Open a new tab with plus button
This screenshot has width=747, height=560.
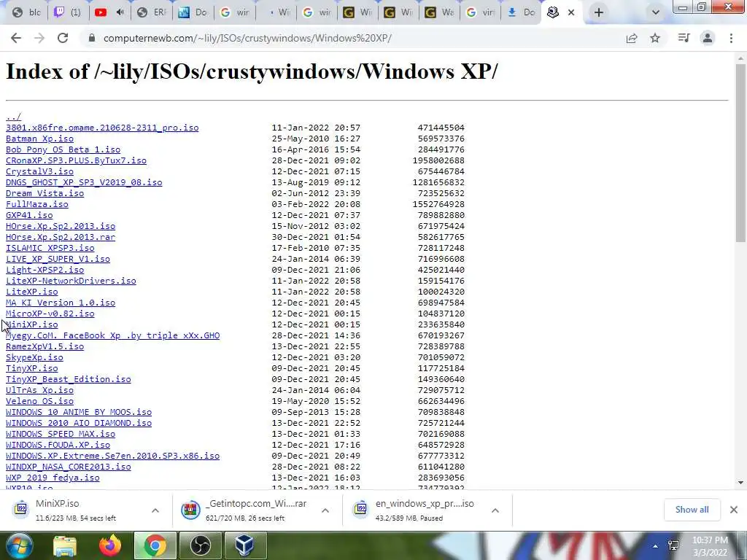[x=599, y=12]
